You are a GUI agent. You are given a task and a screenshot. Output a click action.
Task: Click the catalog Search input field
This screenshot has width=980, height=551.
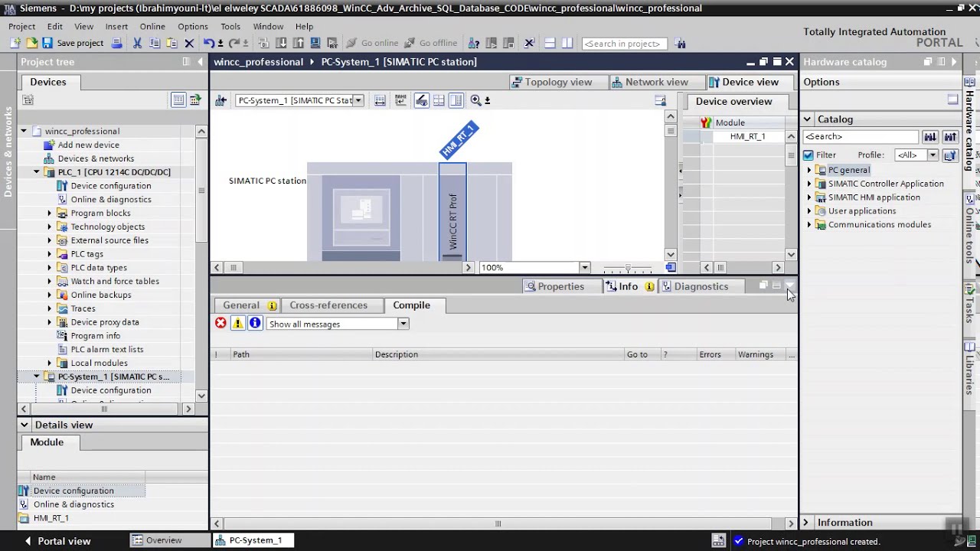point(861,137)
